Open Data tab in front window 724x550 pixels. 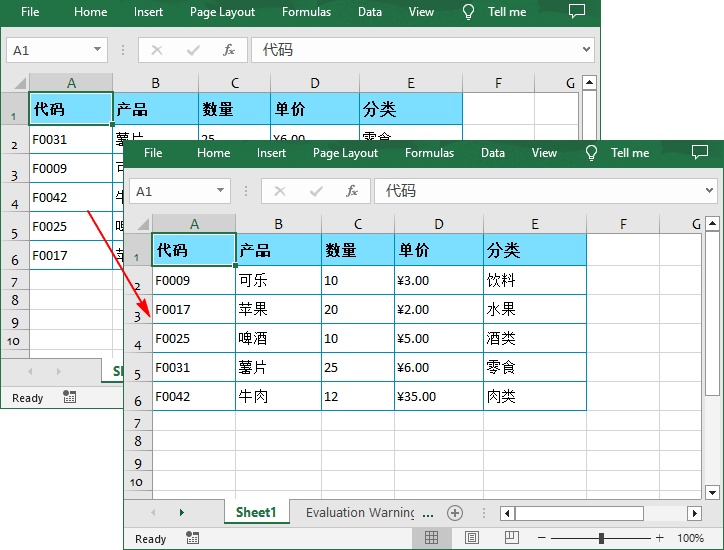point(493,153)
